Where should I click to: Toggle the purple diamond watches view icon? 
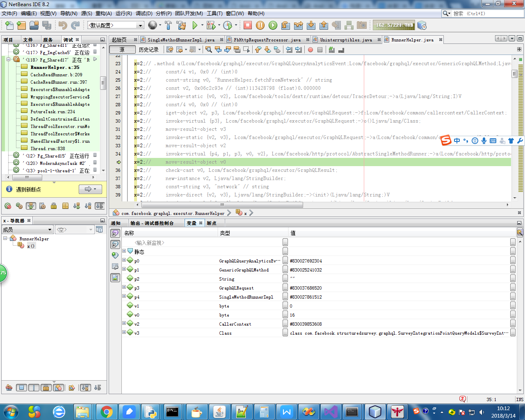point(115,233)
